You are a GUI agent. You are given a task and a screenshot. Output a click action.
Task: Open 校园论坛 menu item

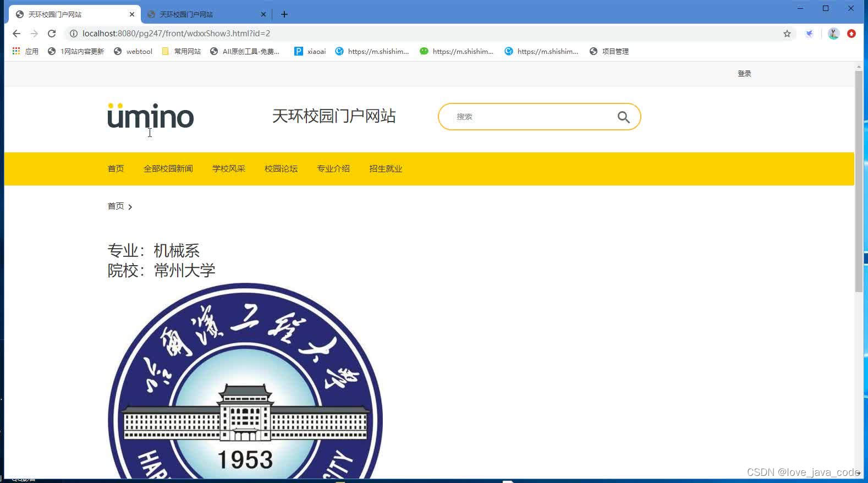pyautogui.click(x=281, y=169)
